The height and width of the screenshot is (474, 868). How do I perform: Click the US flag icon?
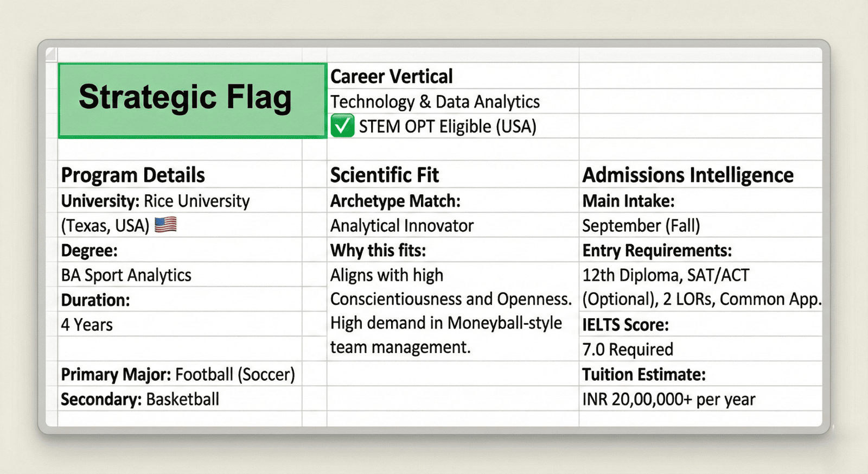(165, 224)
